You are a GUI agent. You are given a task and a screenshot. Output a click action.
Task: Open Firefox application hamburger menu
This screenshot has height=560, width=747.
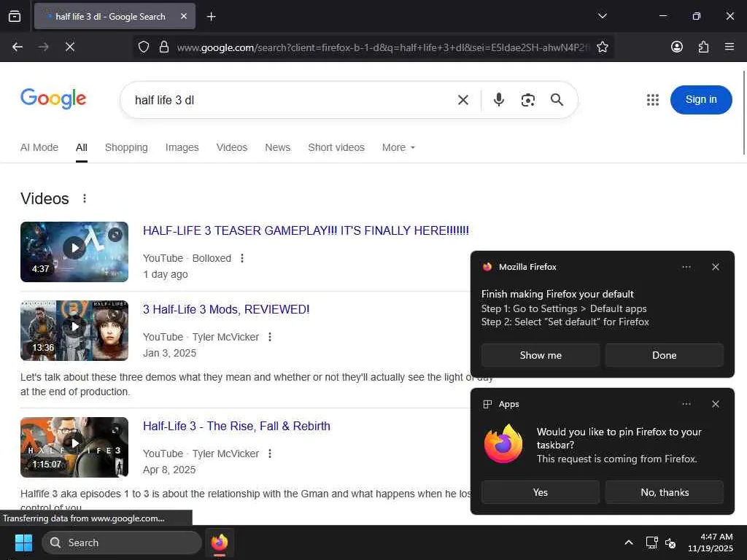729,47
